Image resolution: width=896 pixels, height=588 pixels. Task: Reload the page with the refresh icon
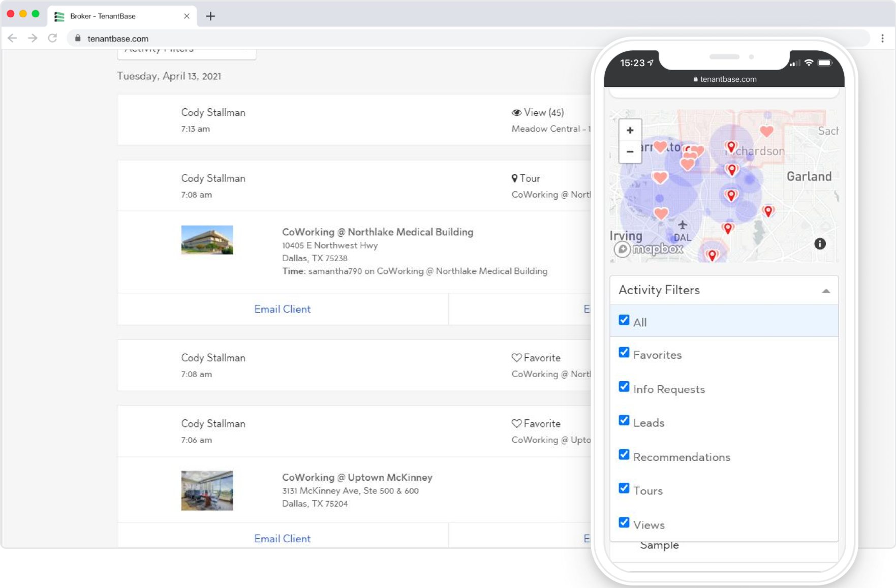tap(52, 38)
